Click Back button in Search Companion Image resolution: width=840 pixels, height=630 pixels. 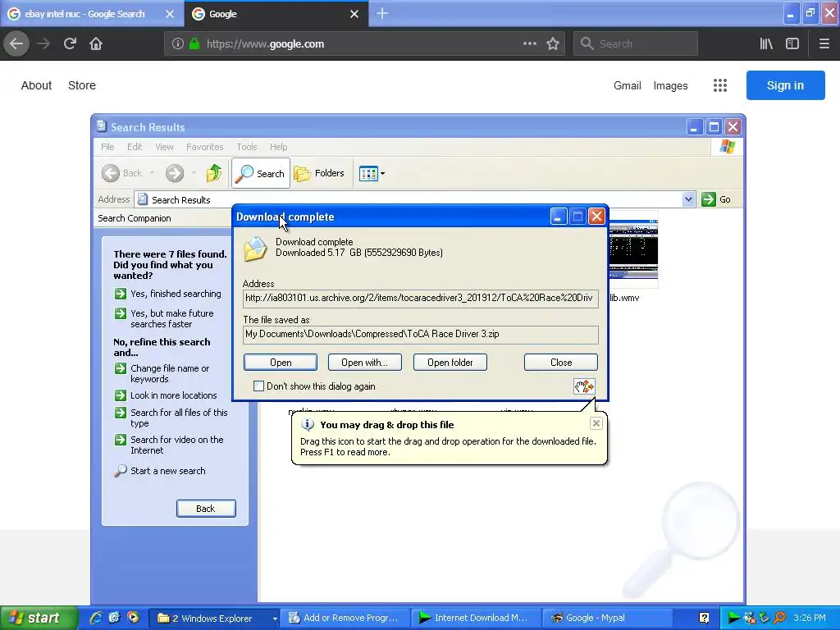click(206, 509)
